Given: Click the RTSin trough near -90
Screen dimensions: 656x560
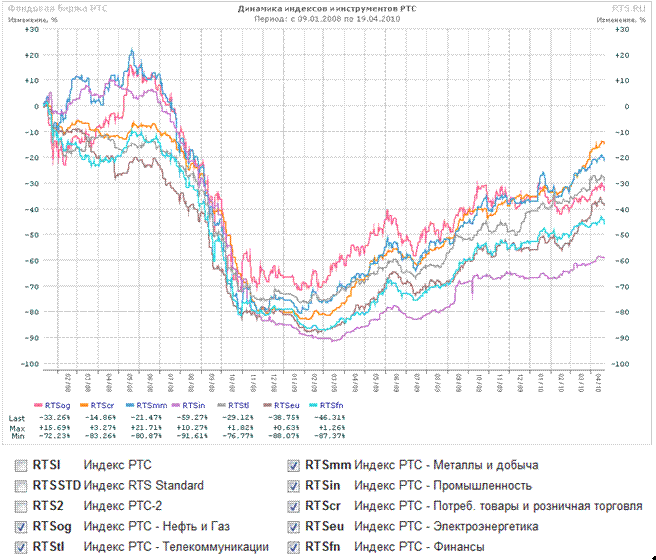Looking at the screenshot, I should coord(333,340).
